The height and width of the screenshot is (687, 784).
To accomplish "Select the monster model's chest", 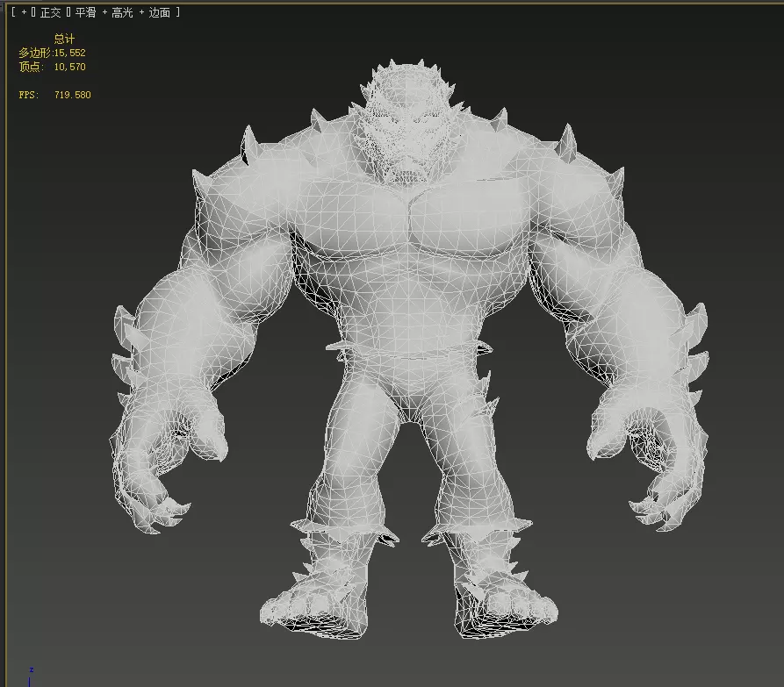I will [x=410, y=220].
